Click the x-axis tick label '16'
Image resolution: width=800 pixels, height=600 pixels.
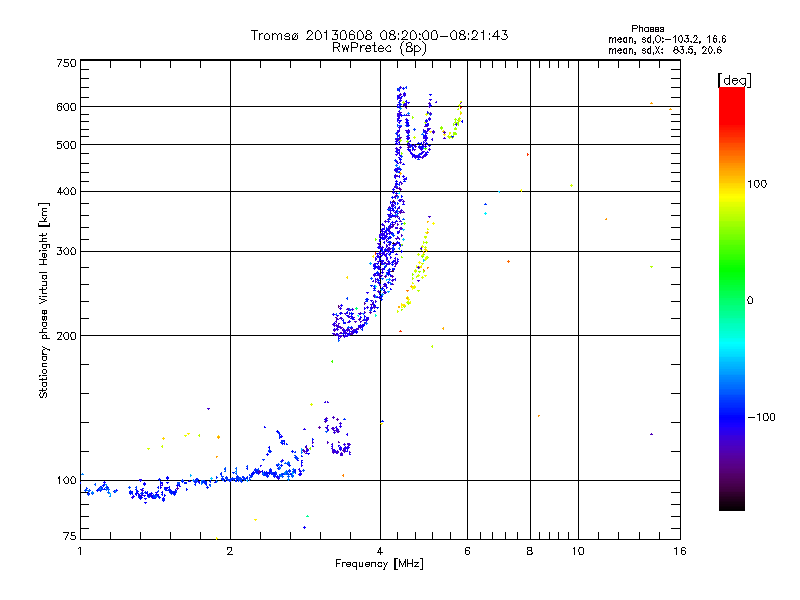point(680,551)
